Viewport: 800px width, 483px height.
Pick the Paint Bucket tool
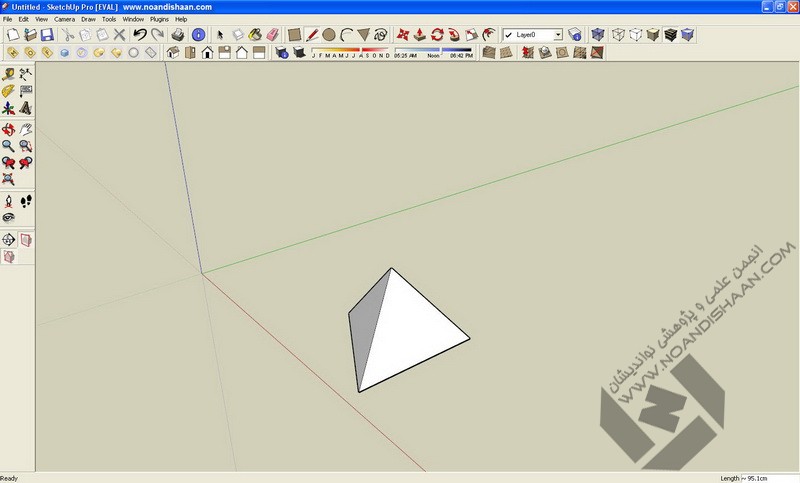click(255, 35)
